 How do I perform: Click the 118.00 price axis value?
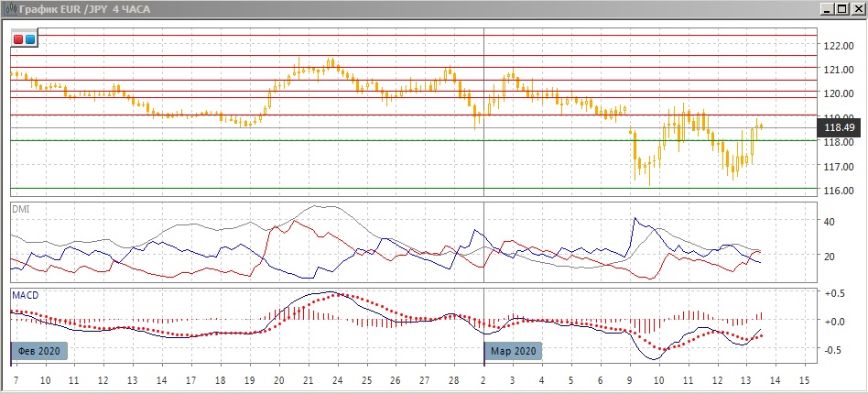click(839, 142)
